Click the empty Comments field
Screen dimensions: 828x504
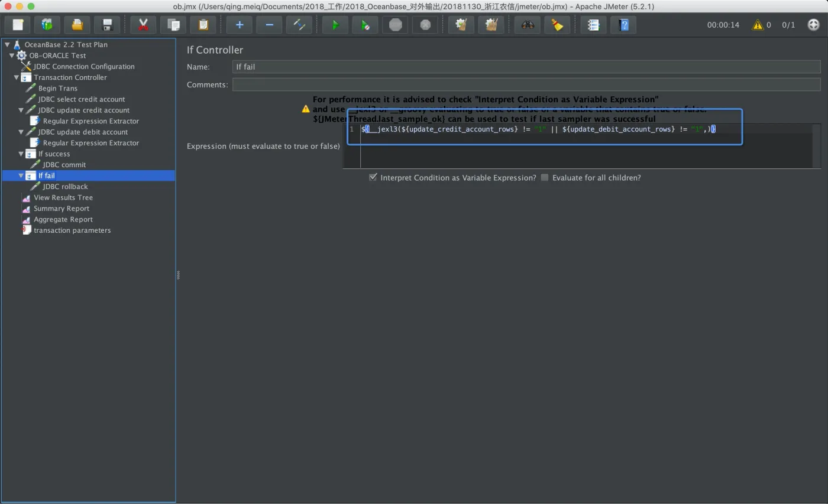coord(526,84)
